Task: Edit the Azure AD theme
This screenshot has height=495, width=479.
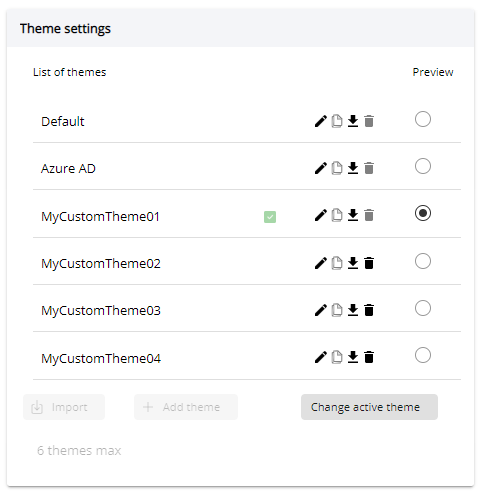Action: click(320, 168)
